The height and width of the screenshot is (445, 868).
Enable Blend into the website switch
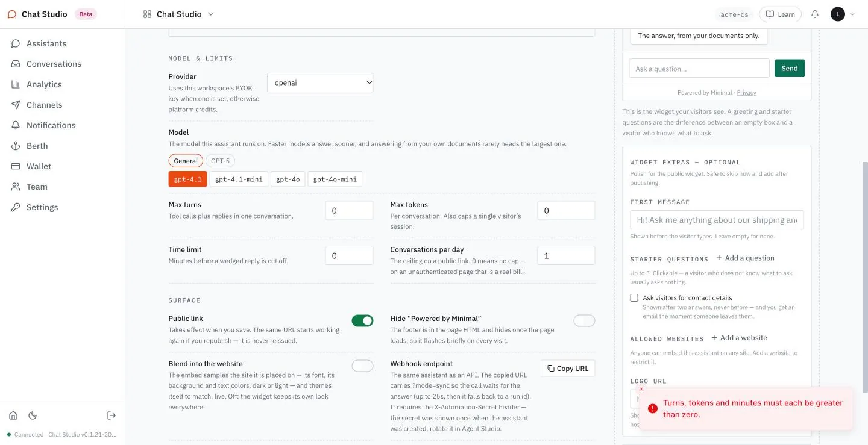[363, 366]
